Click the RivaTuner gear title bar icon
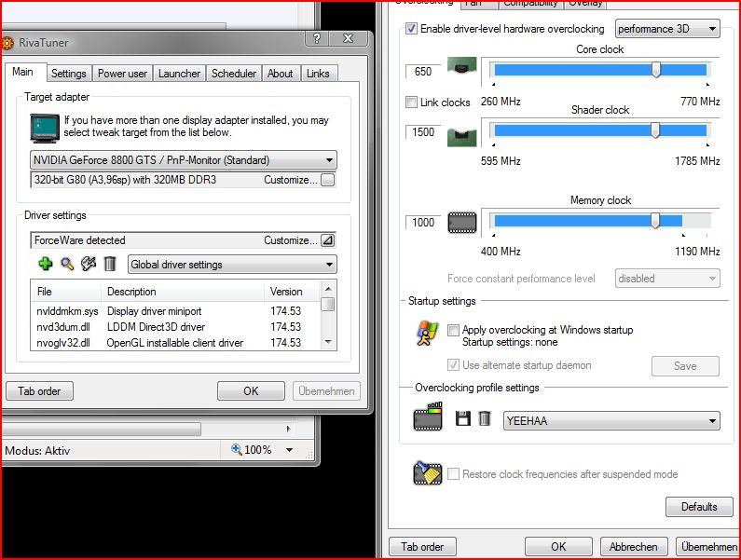741x560 pixels. coord(7,43)
